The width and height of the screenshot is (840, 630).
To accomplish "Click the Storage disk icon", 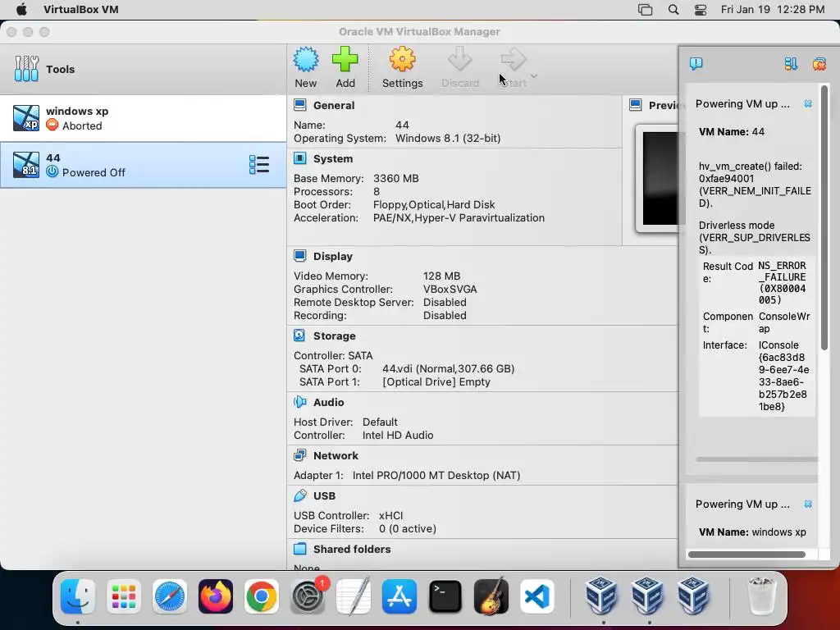I will 300,336.
